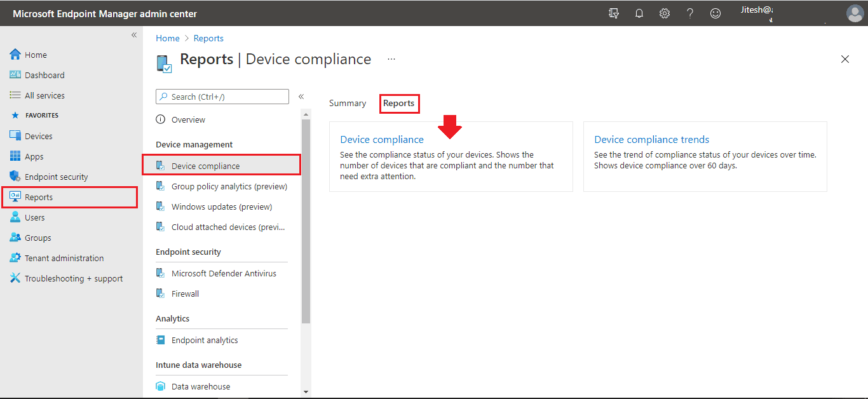The height and width of the screenshot is (399, 868).
Task: Open the Settings gear in top bar
Action: (x=665, y=13)
